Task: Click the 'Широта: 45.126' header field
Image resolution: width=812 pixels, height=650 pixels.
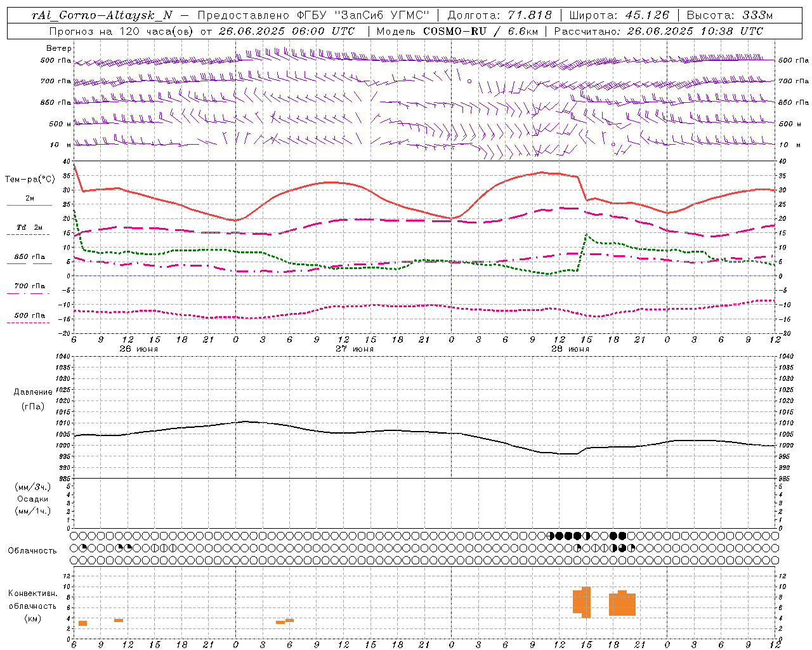Action: 619,15
